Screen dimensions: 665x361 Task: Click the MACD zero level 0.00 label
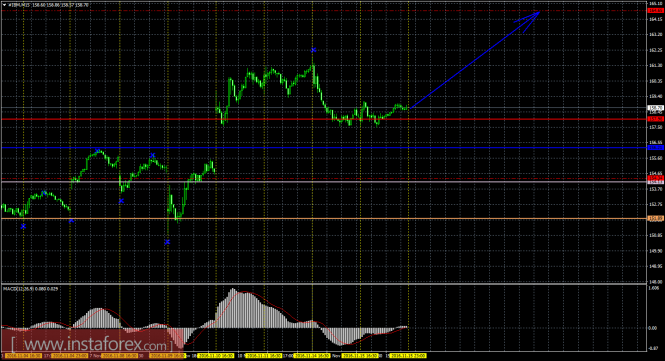pyautogui.click(x=654, y=328)
